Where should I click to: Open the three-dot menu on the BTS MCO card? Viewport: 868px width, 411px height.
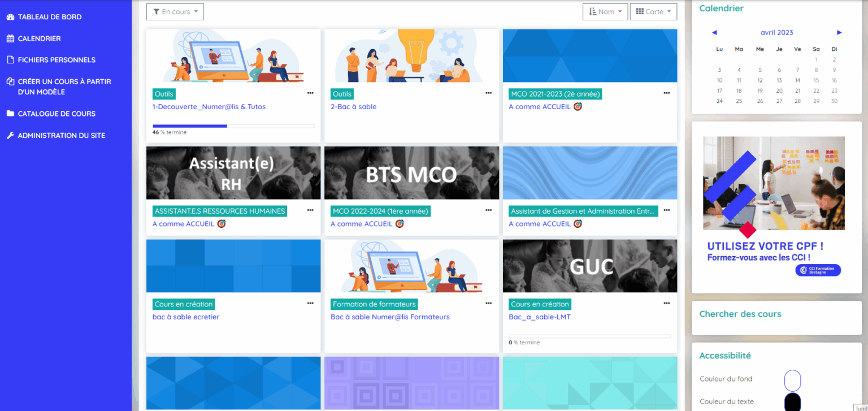(488, 210)
